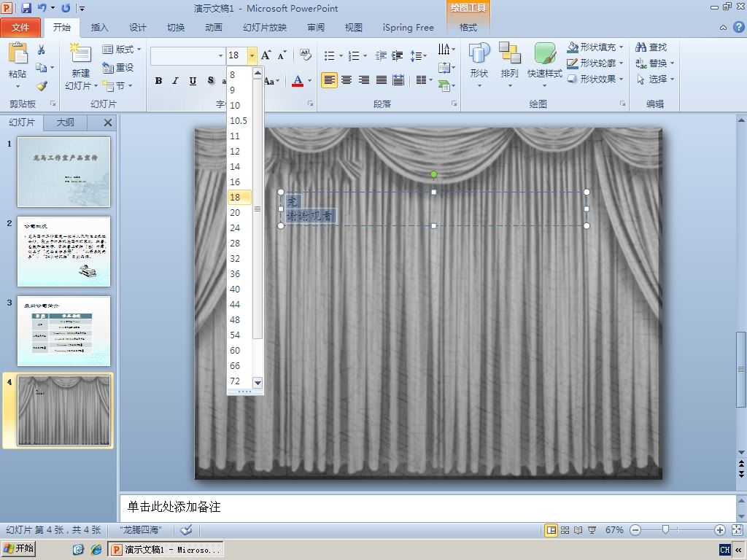Viewport: 747px width, 560px height.
Task: Align text left
Action: [x=329, y=80]
